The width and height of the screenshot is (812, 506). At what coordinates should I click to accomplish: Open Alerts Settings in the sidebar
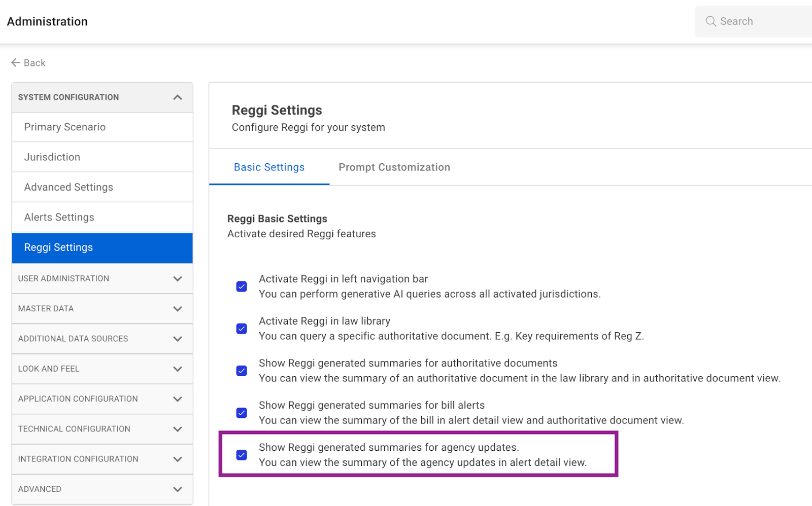[59, 218]
